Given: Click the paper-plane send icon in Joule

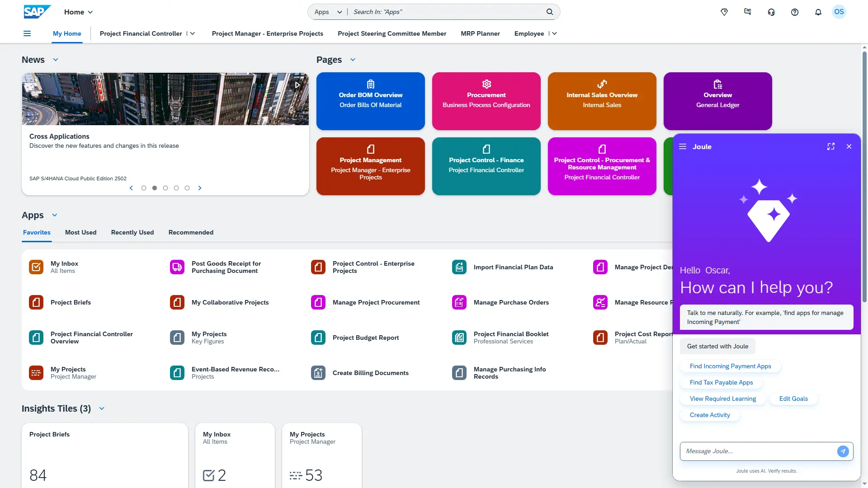Looking at the screenshot, I should coord(842,451).
